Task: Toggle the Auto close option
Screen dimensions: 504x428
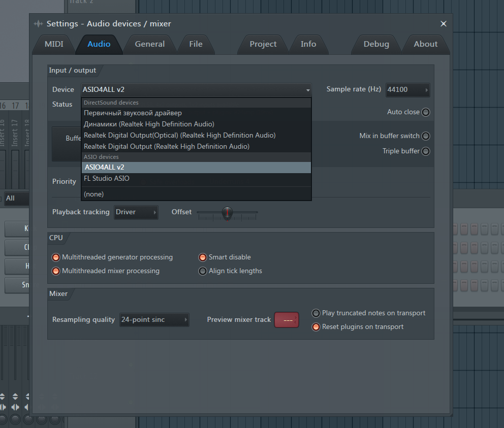Action: click(425, 112)
